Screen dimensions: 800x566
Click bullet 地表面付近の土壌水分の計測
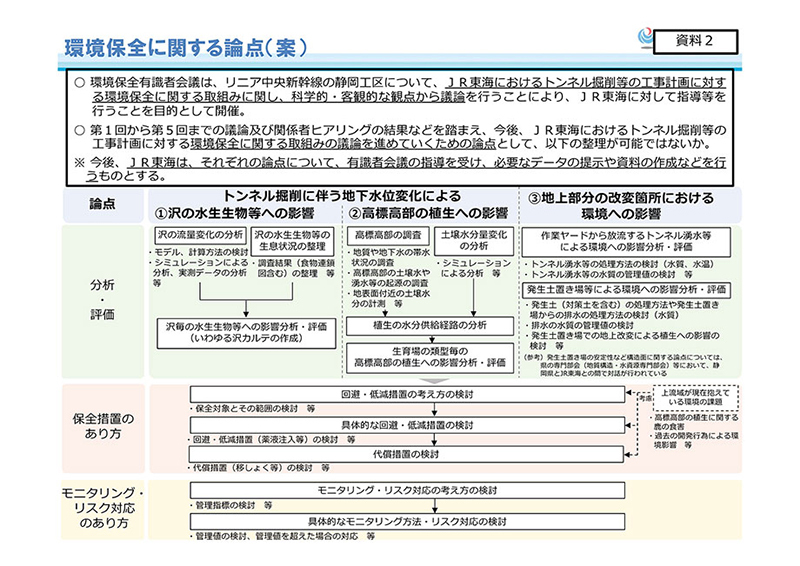point(388,299)
